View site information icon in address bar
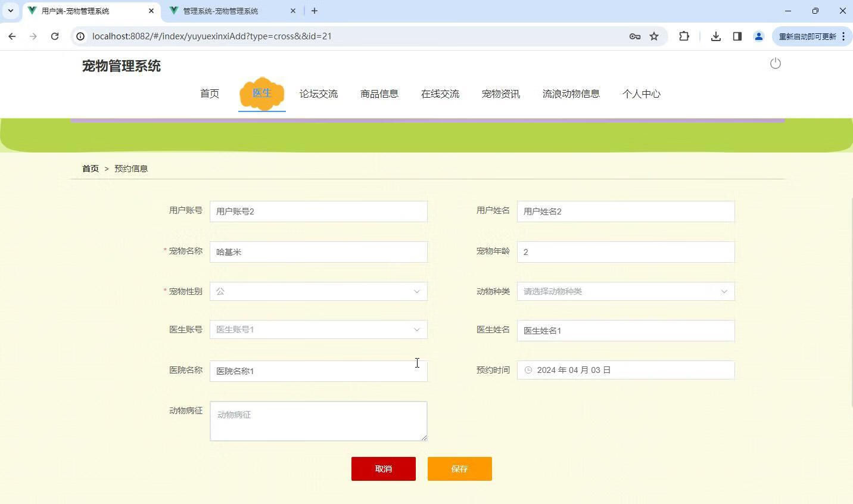 [x=80, y=36]
